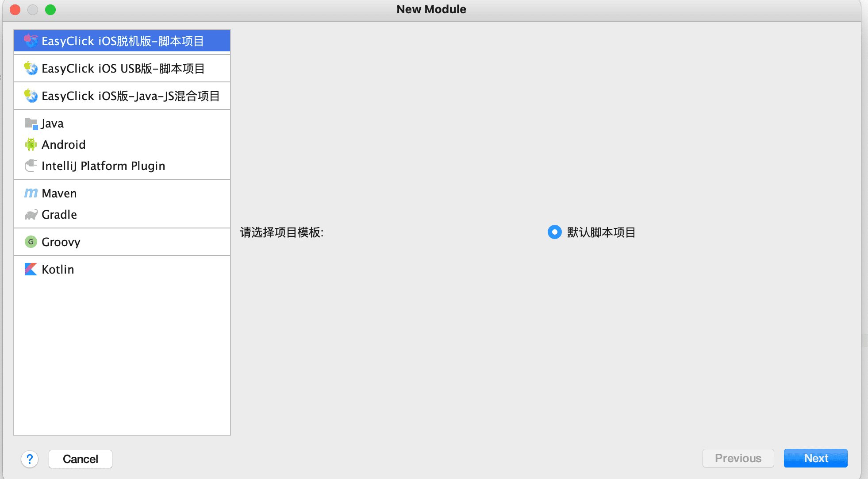
Task: Select EasyClick iOS脱机版-脚本项目 icon
Action: tap(30, 40)
